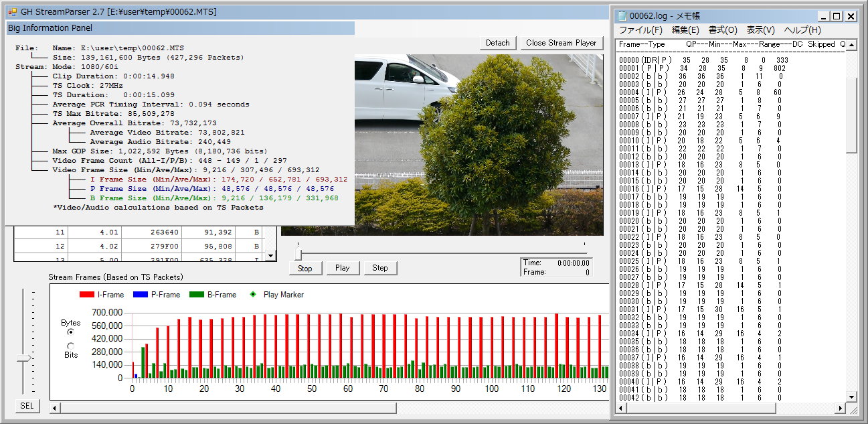Viewport: 868px width, 424px height.
Task: Open the 書式(O) menu in Notepad
Action: point(723,30)
